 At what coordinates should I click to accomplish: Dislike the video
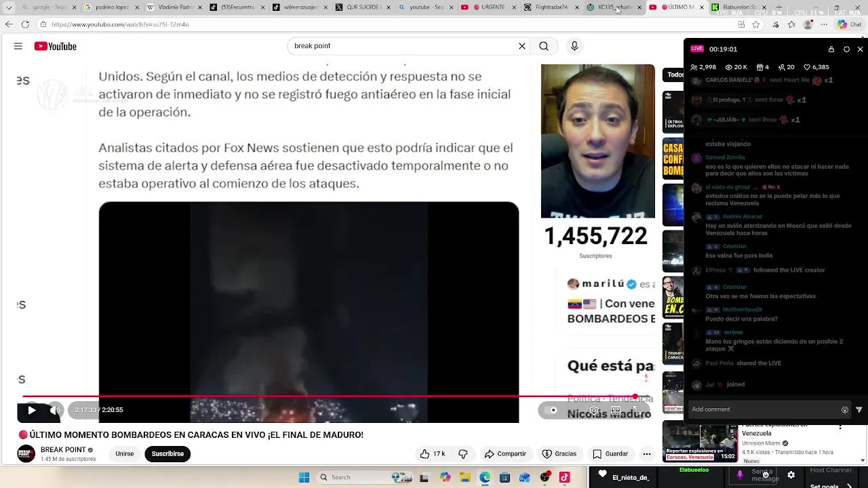point(463,453)
